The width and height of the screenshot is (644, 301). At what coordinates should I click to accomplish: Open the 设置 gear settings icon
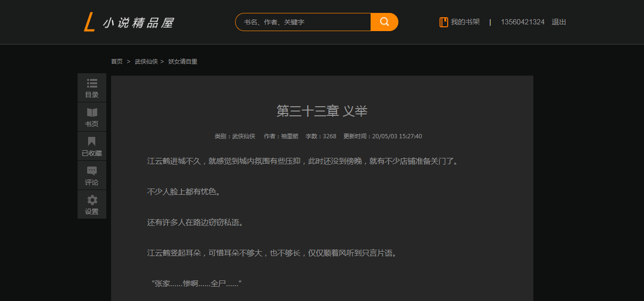point(92,200)
